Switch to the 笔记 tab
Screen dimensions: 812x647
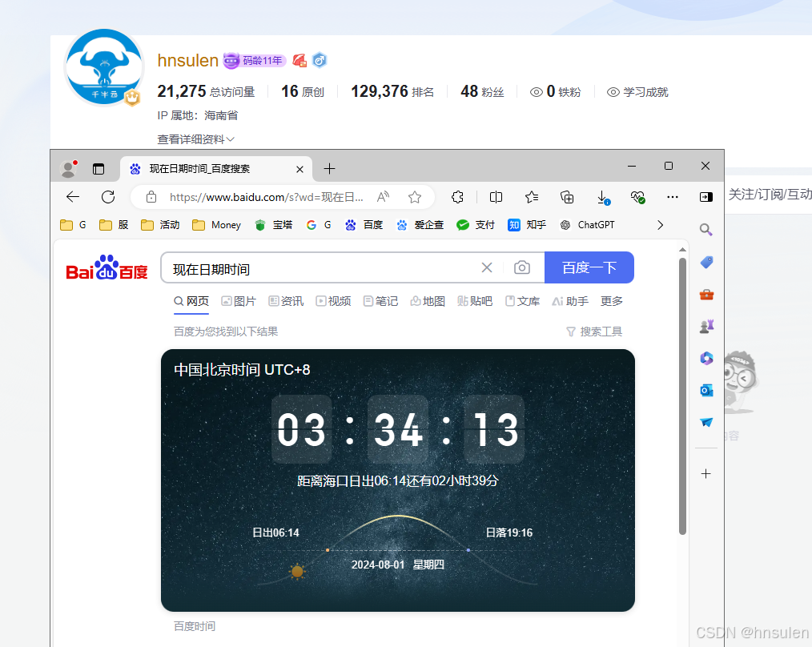(380, 301)
